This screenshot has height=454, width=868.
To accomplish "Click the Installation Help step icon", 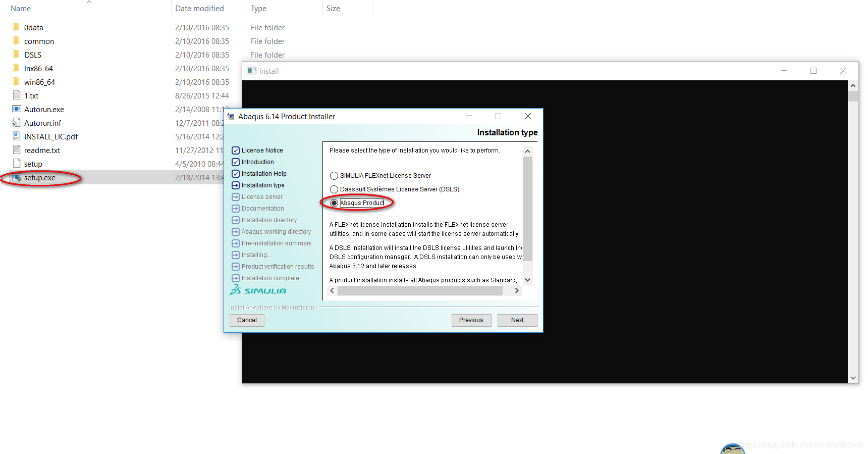I will [x=236, y=174].
